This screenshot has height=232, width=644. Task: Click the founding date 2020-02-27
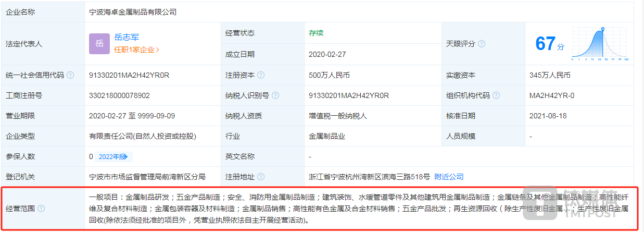point(327,54)
